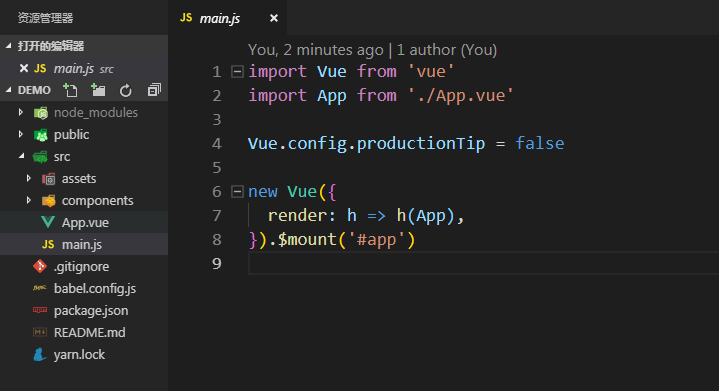
Task: Click productionTip on line 4
Action: pos(420,144)
